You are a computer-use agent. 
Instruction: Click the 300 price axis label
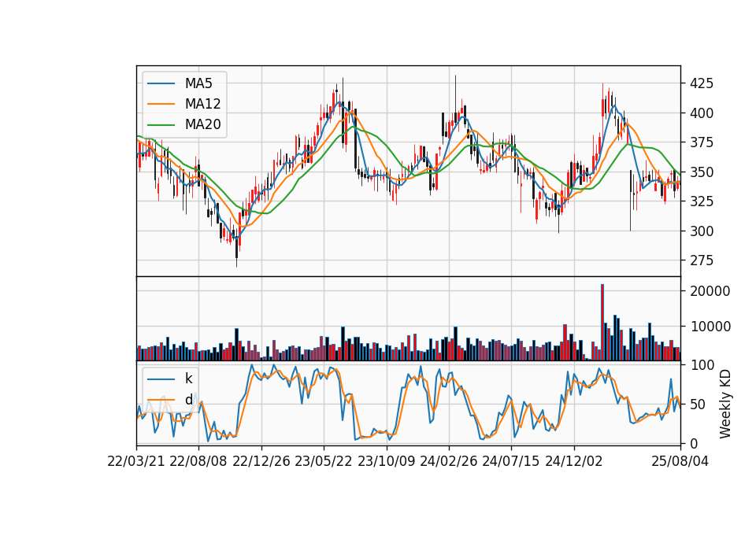tap(702, 231)
